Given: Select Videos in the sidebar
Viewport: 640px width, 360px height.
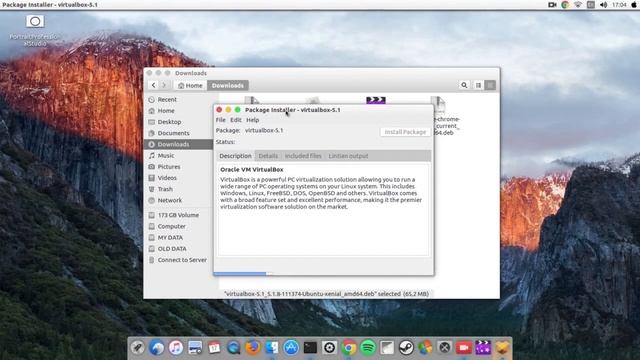Looking at the screenshot, I should point(178,178).
